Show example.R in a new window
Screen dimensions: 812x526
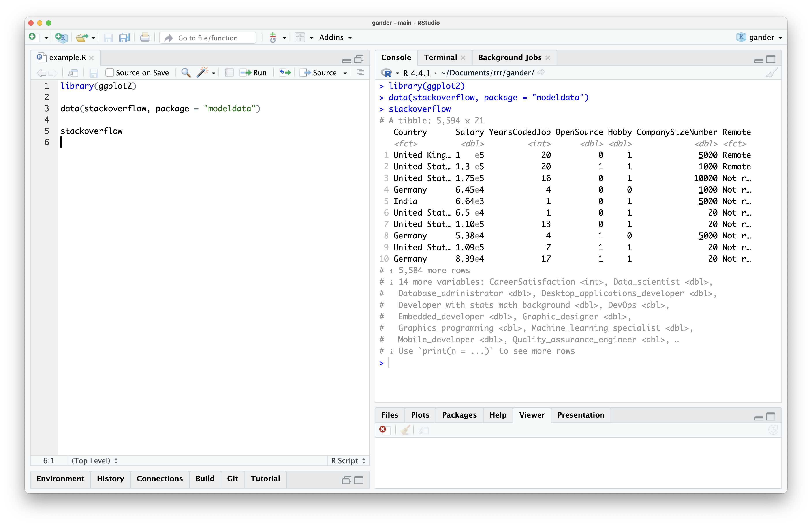pyautogui.click(x=73, y=72)
